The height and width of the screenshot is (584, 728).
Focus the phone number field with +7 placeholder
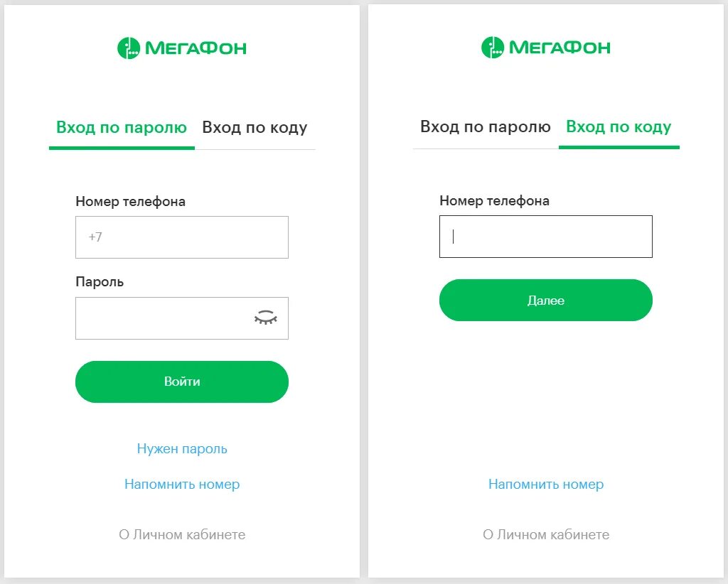click(182, 237)
